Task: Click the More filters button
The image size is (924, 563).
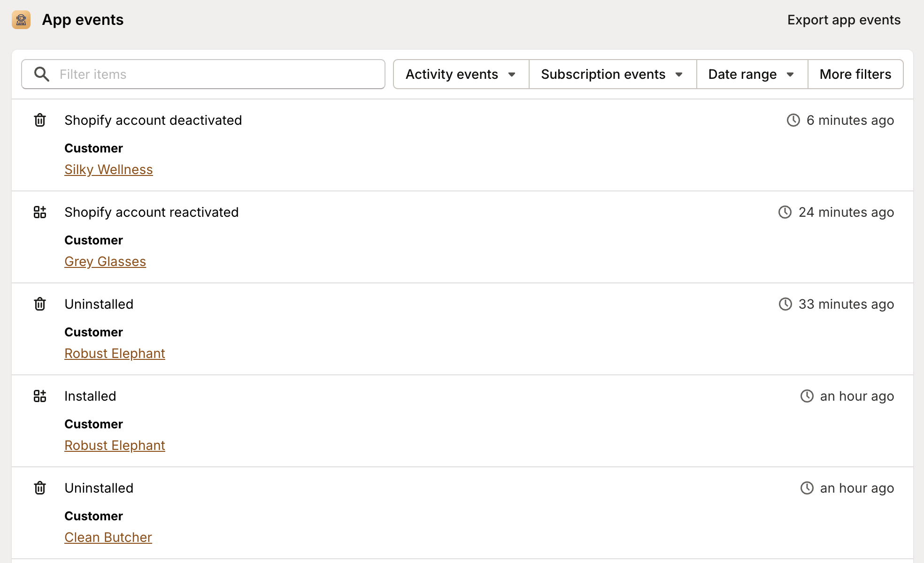Action: pyautogui.click(x=855, y=74)
